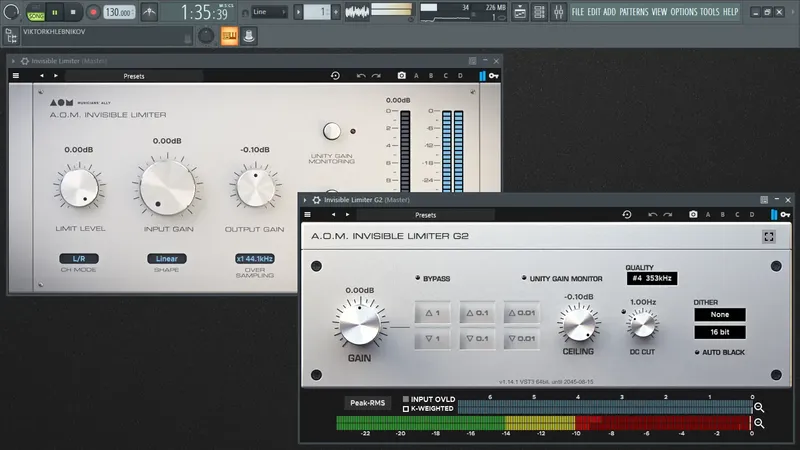800x450 pixels.
Task: Open the EDIT menu
Action: pyautogui.click(x=593, y=12)
